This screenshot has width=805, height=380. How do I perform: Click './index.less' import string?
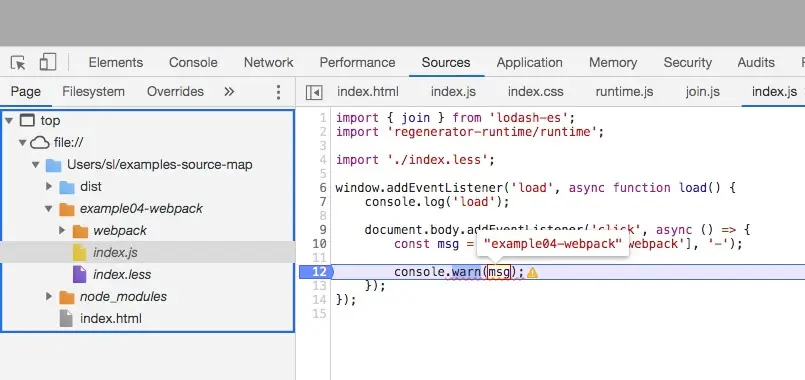point(437,160)
